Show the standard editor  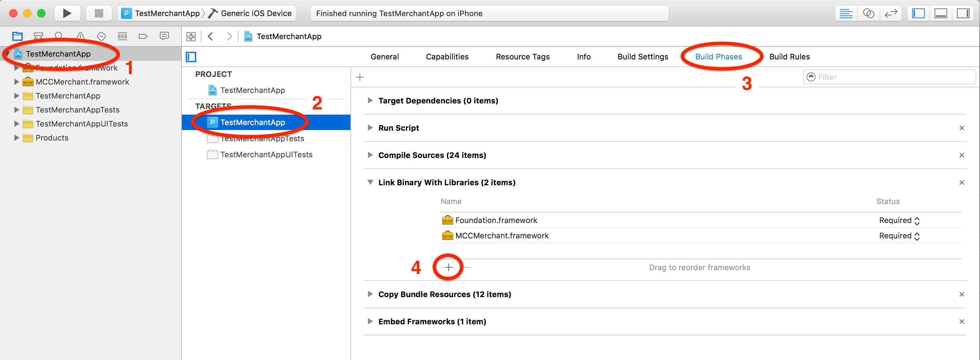846,14
